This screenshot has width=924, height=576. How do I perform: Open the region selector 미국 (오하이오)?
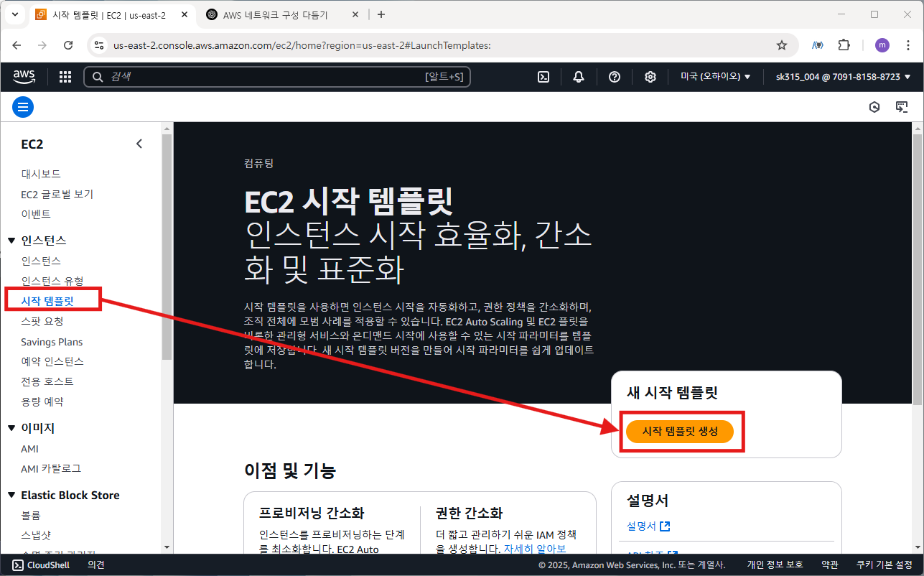coord(715,77)
